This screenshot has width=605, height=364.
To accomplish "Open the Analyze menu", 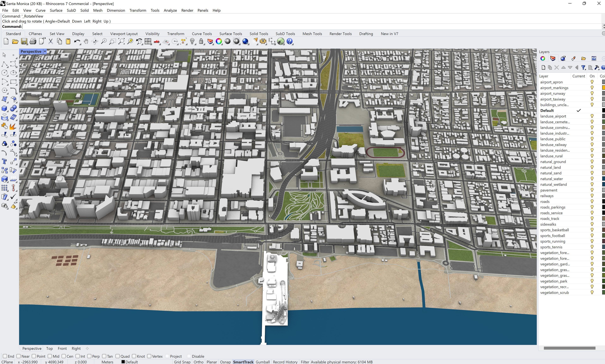I will click(x=170, y=10).
